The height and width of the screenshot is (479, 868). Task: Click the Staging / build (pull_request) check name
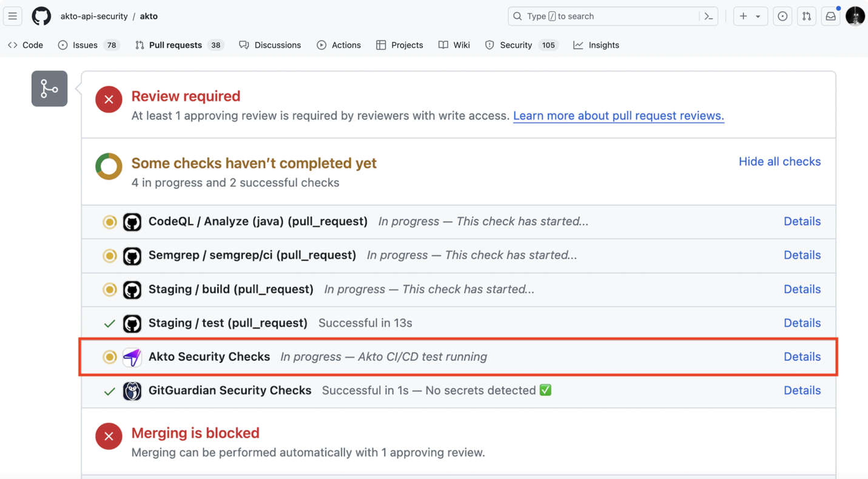coord(231,290)
